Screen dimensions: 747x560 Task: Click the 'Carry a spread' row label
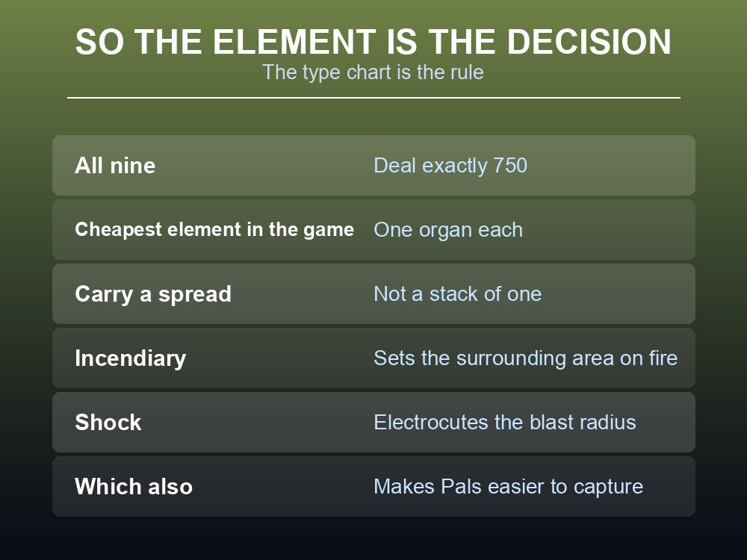[153, 294]
